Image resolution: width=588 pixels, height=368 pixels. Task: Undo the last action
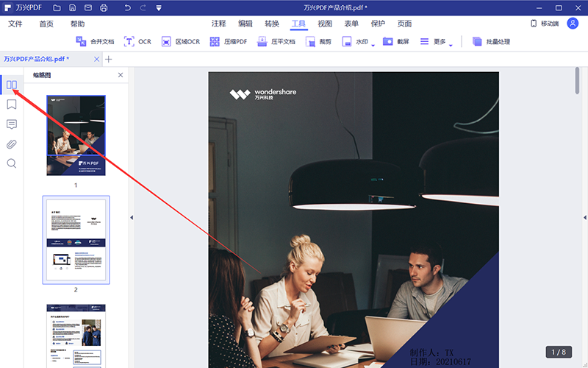[127, 7]
